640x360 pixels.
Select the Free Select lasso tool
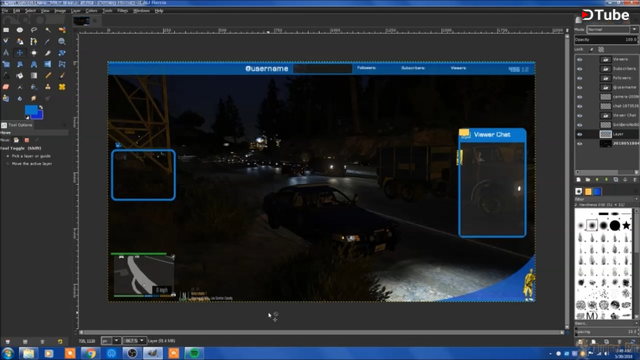34,30
